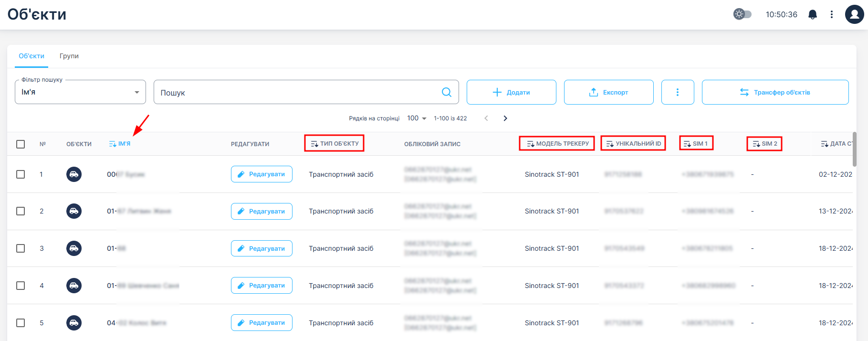Focus the Пошук search field
This screenshot has height=341, width=868.
[x=306, y=92]
